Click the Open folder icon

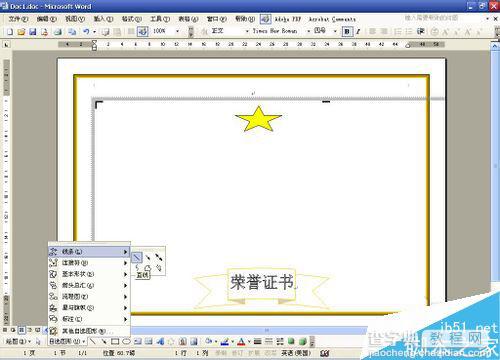21,32
